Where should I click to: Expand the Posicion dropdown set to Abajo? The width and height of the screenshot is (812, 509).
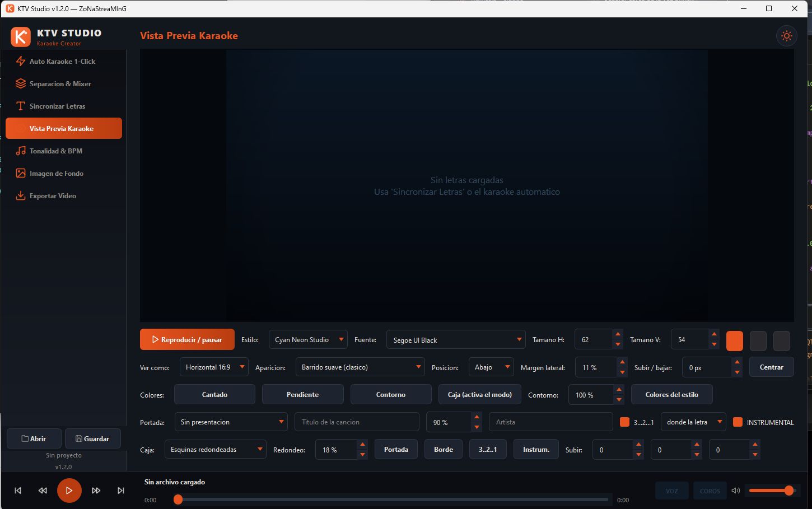(491, 367)
